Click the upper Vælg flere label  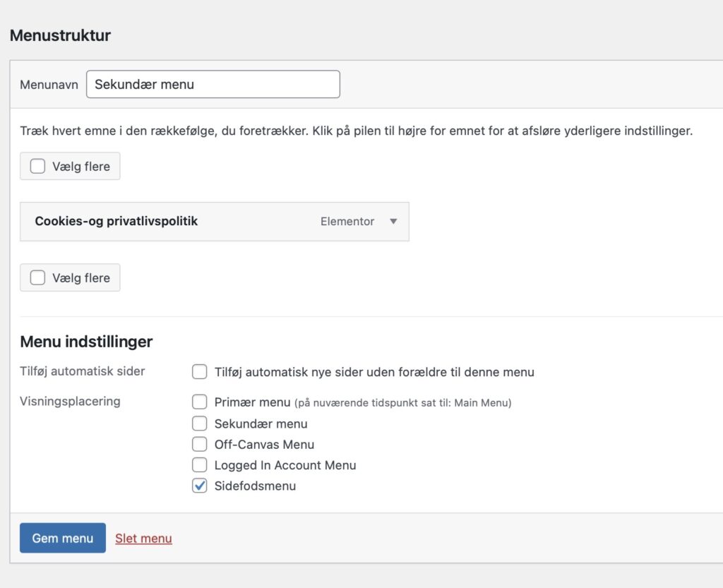81,167
